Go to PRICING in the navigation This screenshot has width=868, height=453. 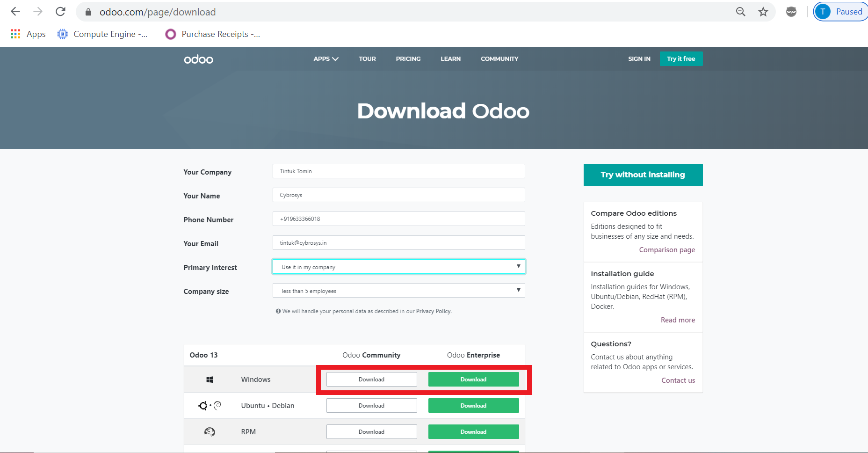(x=408, y=59)
